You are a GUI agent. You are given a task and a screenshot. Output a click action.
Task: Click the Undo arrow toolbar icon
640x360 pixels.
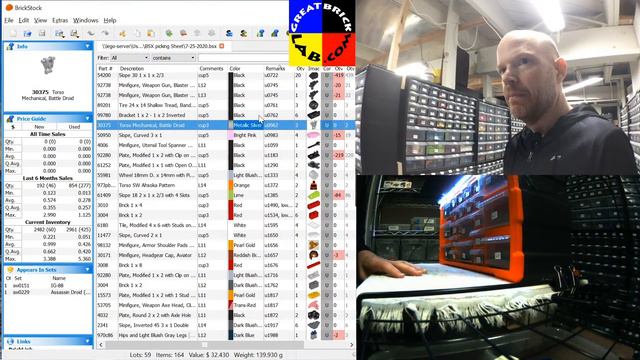(x=91, y=33)
